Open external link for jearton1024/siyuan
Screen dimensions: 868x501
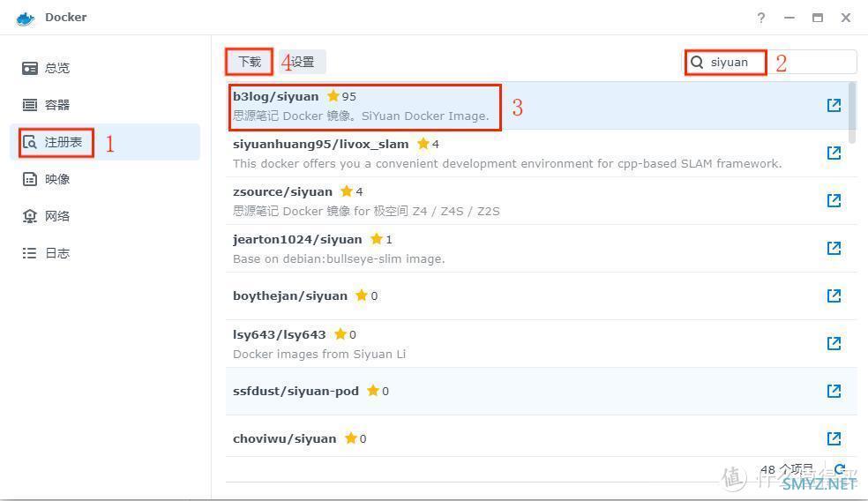point(834,248)
